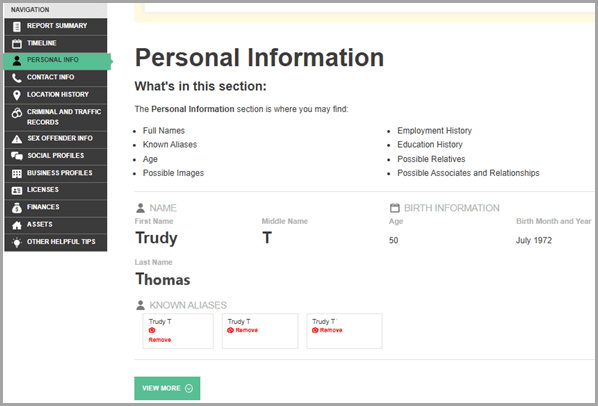Screen dimensions: 598x406
Task: Click the Licenses ID card icon
Action: 17,191
